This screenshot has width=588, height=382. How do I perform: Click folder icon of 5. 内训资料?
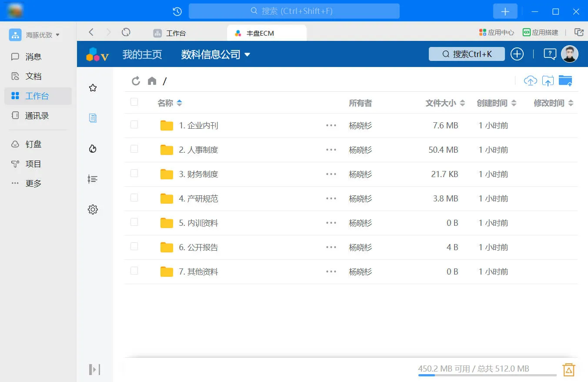[167, 223]
